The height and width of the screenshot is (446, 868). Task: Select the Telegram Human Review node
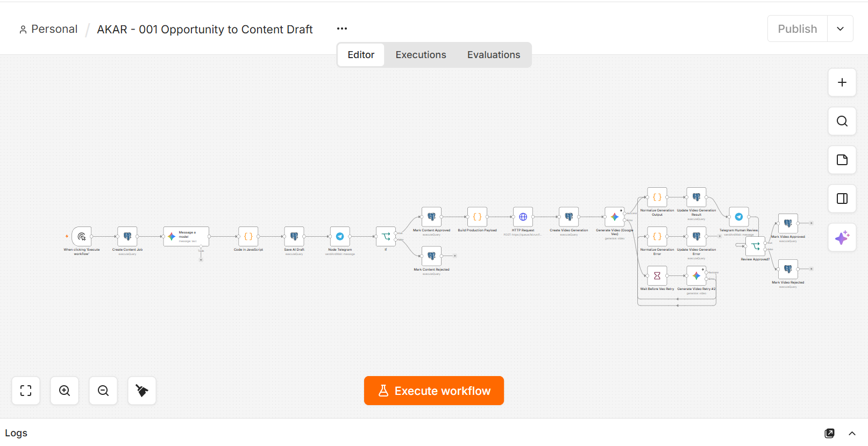click(739, 217)
